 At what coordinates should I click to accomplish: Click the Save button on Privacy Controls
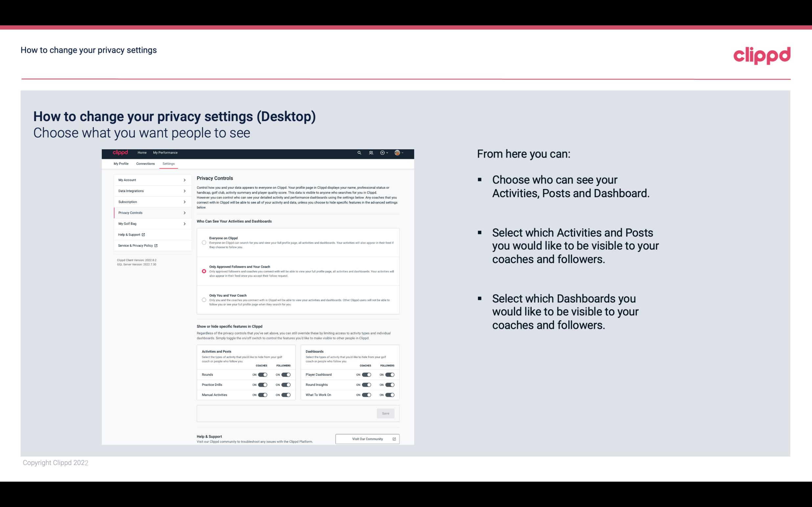pyautogui.click(x=385, y=413)
